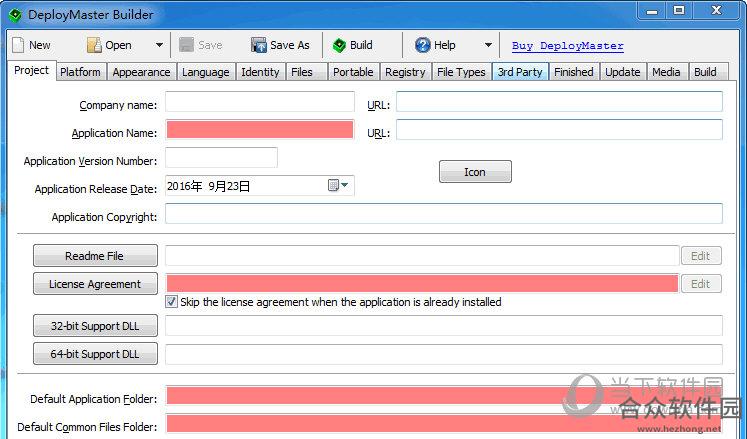Select the Registry tab
Screen dimensions: 747x439
[405, 72]
